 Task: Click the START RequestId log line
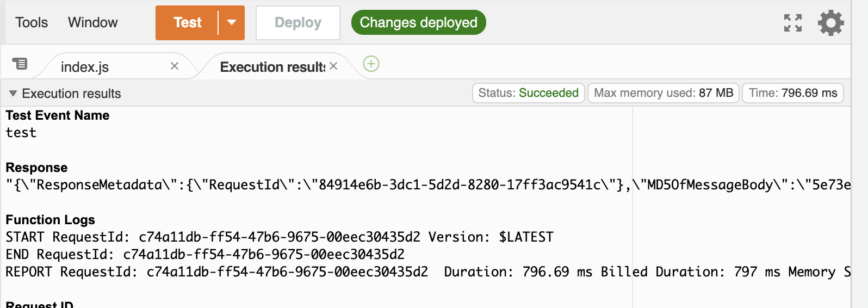tap(280, 237)
